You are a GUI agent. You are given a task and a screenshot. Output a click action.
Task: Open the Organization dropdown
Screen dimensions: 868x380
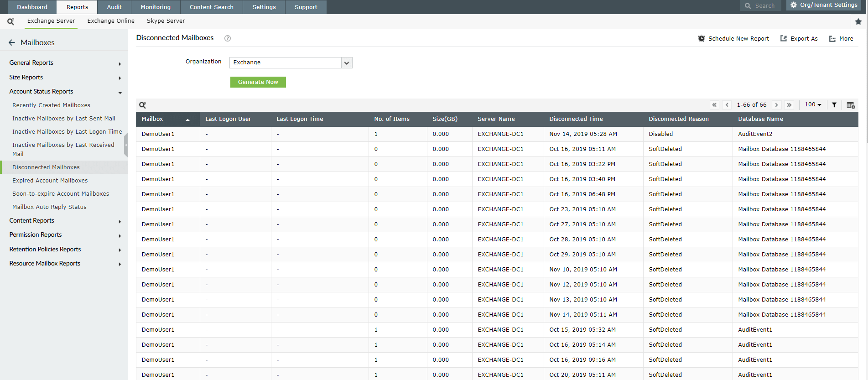pos(291,62)
